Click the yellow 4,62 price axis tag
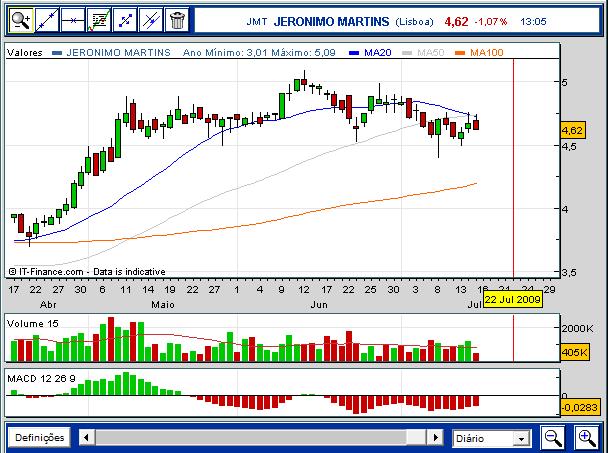This screenshot has height=453, width=608. [x=573, y=130]
